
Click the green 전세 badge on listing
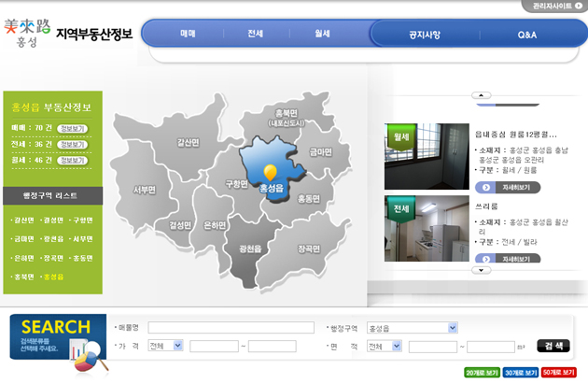coord(401,209)
